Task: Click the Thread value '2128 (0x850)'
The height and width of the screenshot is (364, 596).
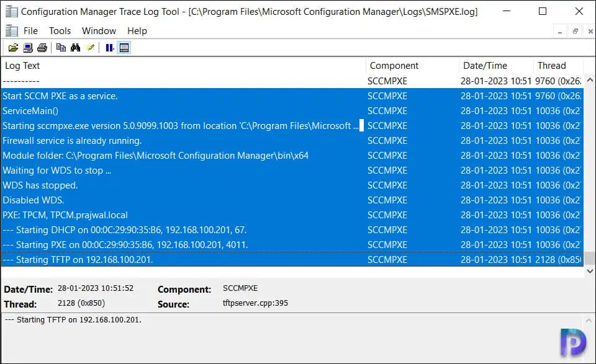Action: [x=81, y=303]
